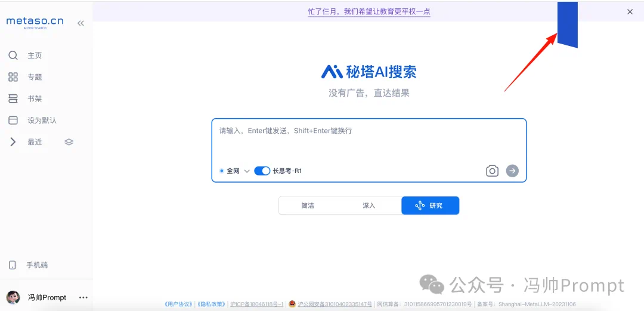The image size is (644, 311).
Task: Click the 手机端 label
Action: (38, 265)
